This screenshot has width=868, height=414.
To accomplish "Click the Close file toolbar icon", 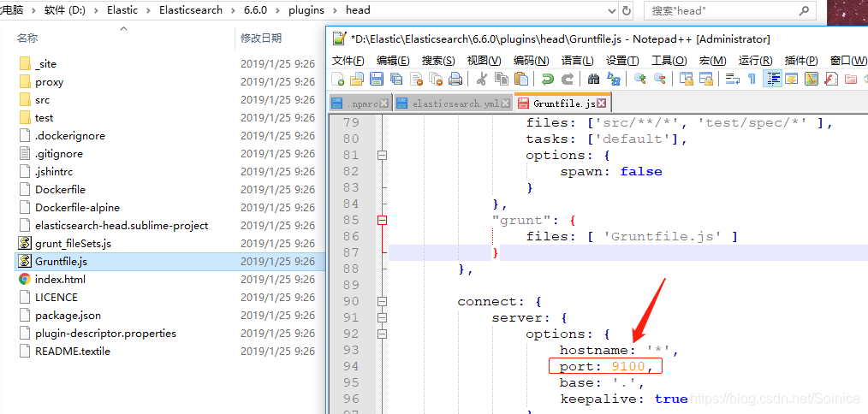I will pyautogui.click(x=416, y=80).
